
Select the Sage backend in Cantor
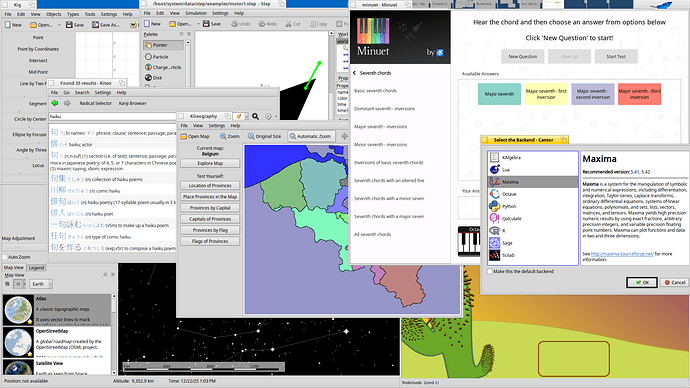pos(533,243)
